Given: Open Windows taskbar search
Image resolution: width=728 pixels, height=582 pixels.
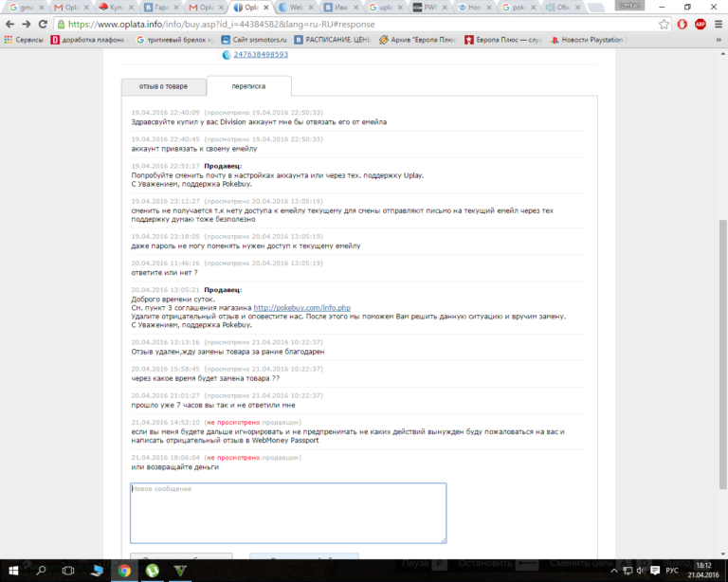Looking at the screenshot, I should click(x=41, y=571).
